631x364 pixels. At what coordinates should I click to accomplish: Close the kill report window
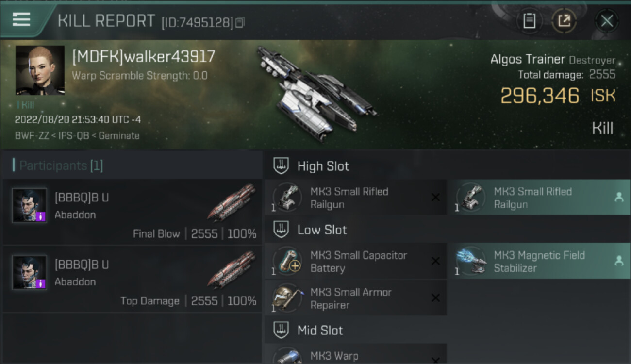pos(607,21)
